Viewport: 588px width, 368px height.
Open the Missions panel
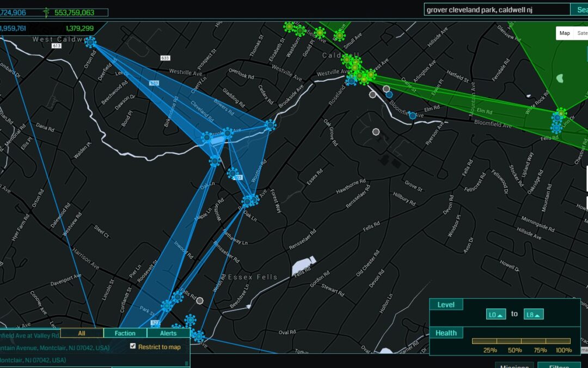click(514, 365)
